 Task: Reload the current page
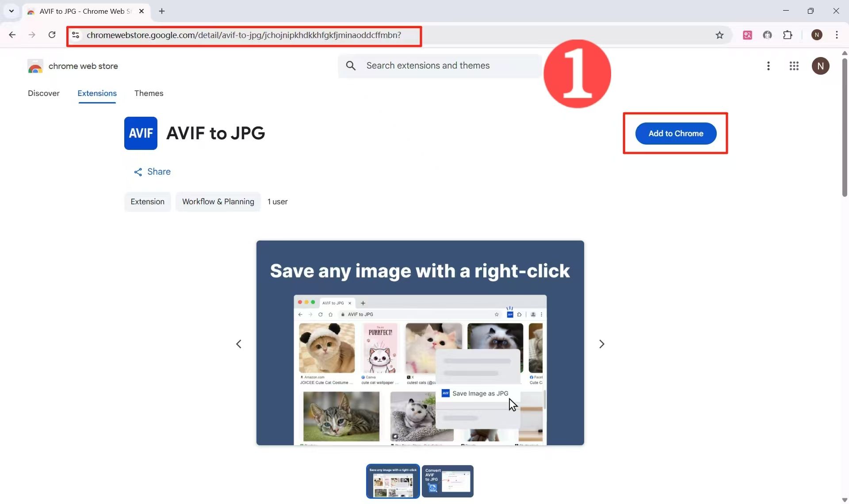tap(52, 35)
